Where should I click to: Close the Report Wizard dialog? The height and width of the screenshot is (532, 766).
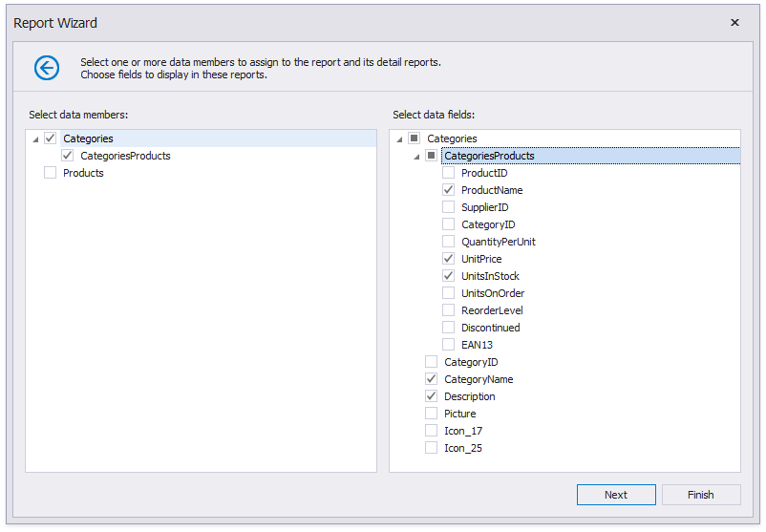point(734,23)
